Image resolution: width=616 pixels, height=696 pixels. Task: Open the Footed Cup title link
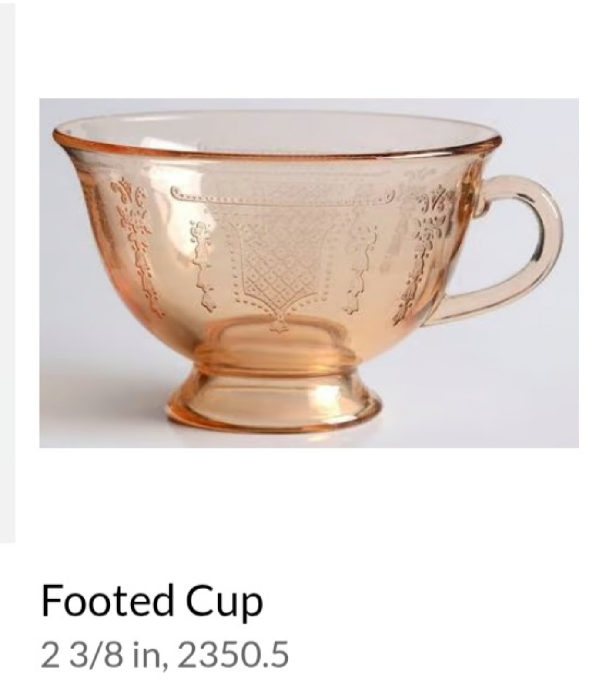(x=152, y=601)
